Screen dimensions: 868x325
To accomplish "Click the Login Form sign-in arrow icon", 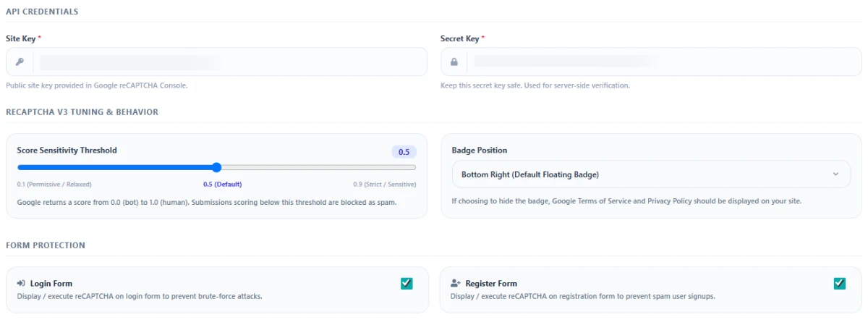I will pyautogui.click(x=21, y=284).
